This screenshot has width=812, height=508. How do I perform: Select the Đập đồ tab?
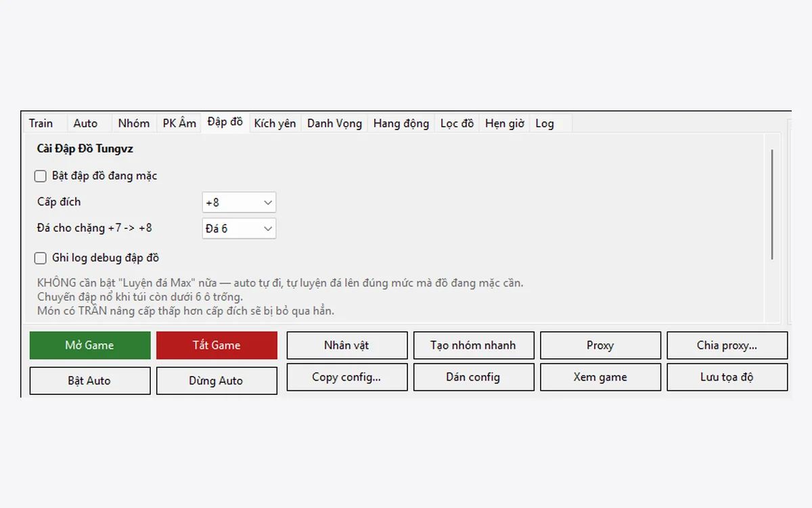[x=225, y=122]
